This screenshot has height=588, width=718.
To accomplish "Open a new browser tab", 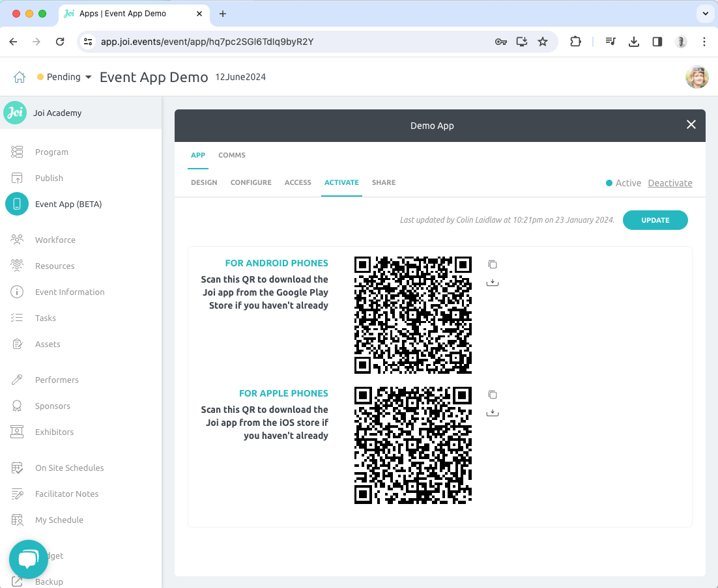I will [223, 14].
